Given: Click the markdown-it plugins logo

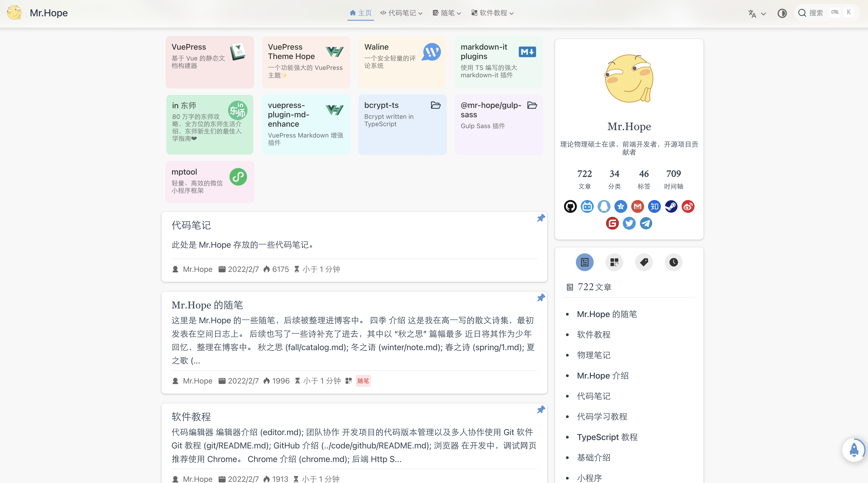Looking at the screenshot, I should pos(527,52).
